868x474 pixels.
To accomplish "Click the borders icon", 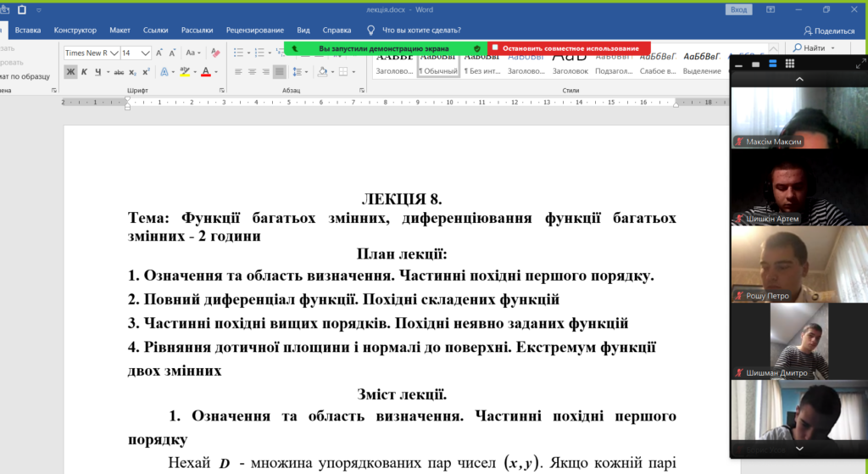I will [x=343, y=72].
